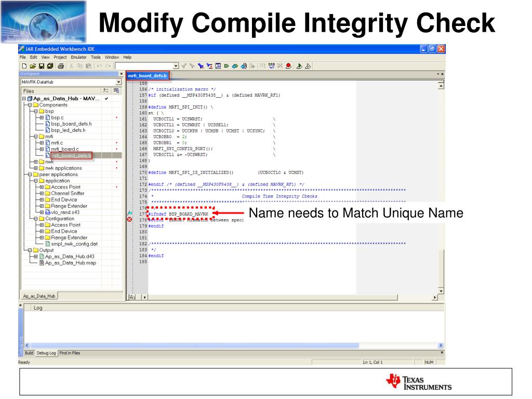This screenshot has height=399, width=532.
Task: Click the New Document toolbar icon
Action: pos(24,66)
